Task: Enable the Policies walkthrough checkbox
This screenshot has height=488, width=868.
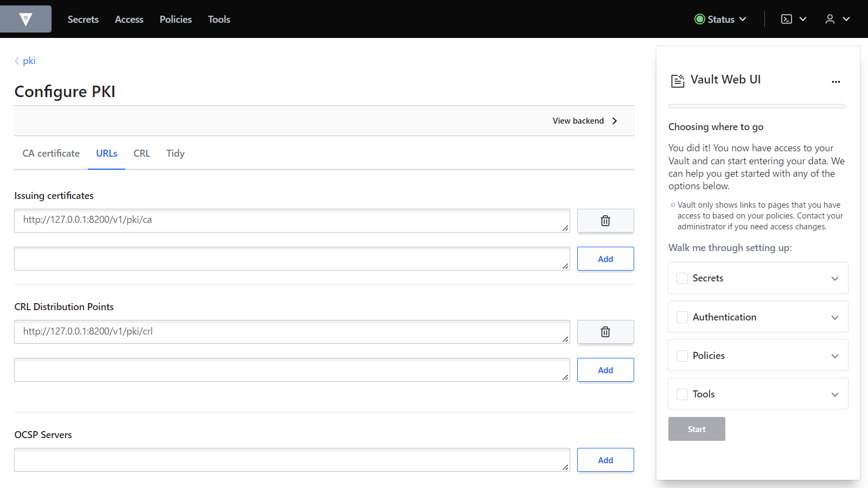Action: 682,356
